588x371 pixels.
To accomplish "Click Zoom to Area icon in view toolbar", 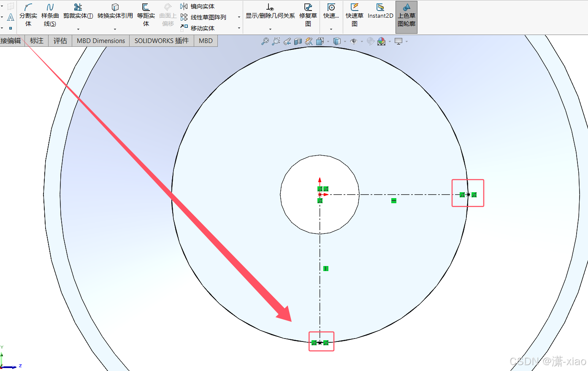I will pos(276,41).
